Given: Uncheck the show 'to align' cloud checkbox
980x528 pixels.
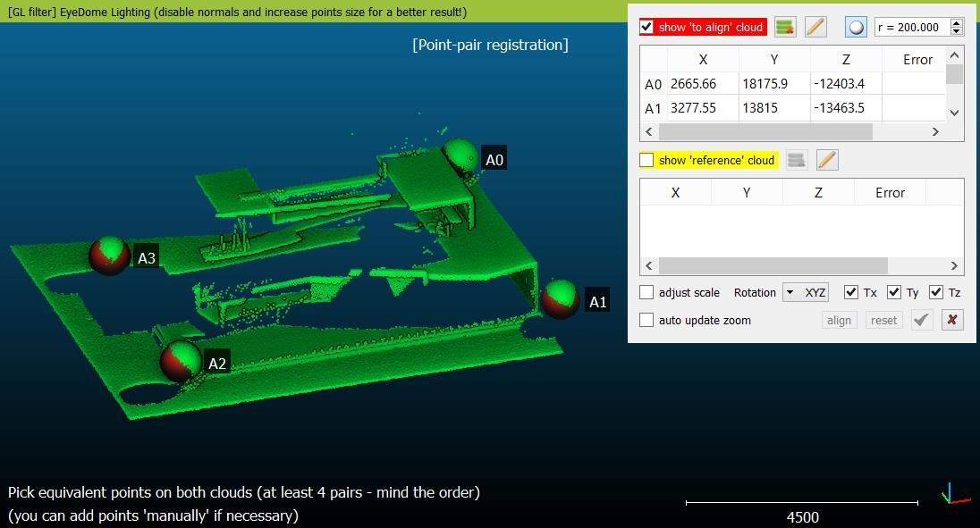Looking at the screenshot, I should pos(647,27).
